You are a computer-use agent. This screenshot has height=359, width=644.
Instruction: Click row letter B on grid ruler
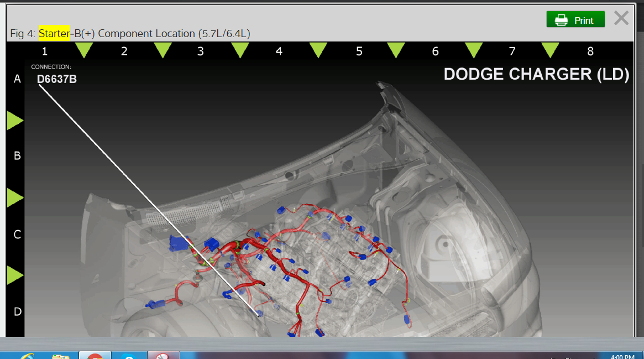click(17, 156)
